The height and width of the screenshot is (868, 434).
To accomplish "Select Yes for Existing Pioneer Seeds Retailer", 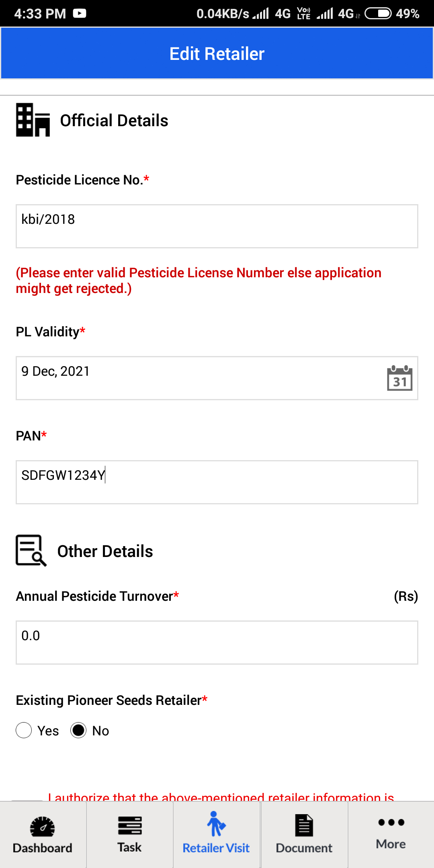I will click(x=24, y=730).
